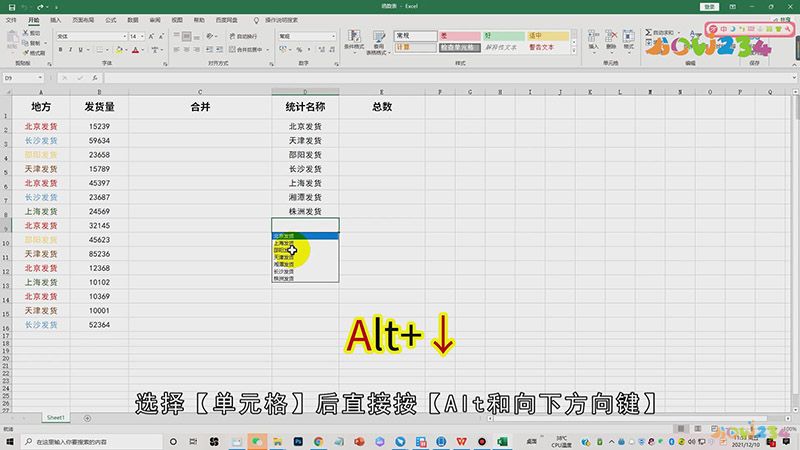Expand the Name Box dropdown for D9
Image resolution: width=800 pixels, height=450 pixels.
pyautogui.click(x=40, y=78)
